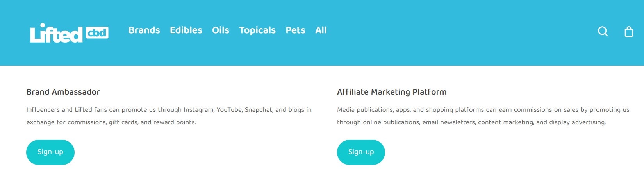Viewport: 644px width, 186px height.
Task: Click the Affiliate Marketing description paragraph
Action: click(483, 116)
